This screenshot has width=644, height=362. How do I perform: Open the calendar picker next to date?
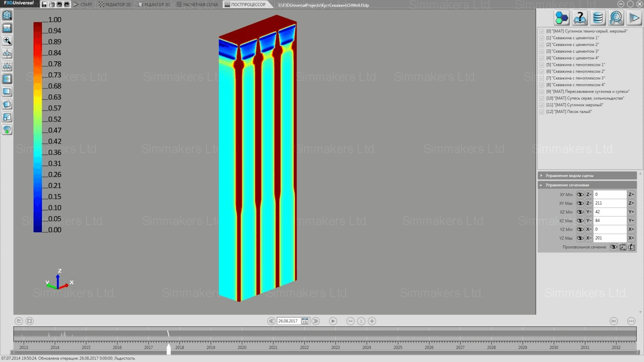[305, 321]
